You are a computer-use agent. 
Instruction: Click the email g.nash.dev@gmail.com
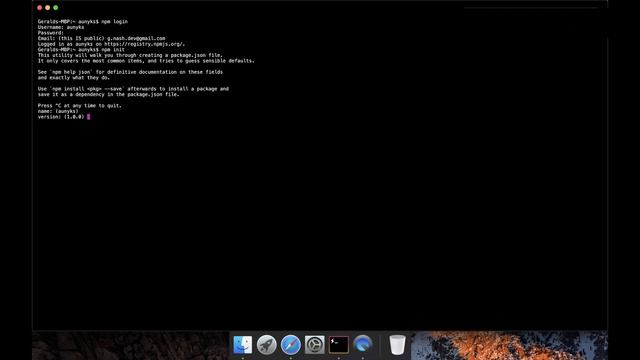click(x=136, y=38)
